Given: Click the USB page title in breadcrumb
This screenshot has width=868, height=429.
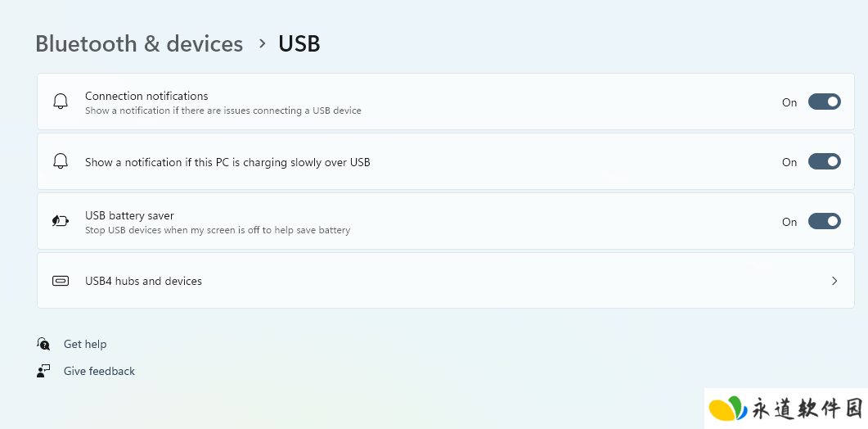Looking at the screenshot, I should click(x=299, y=43).
